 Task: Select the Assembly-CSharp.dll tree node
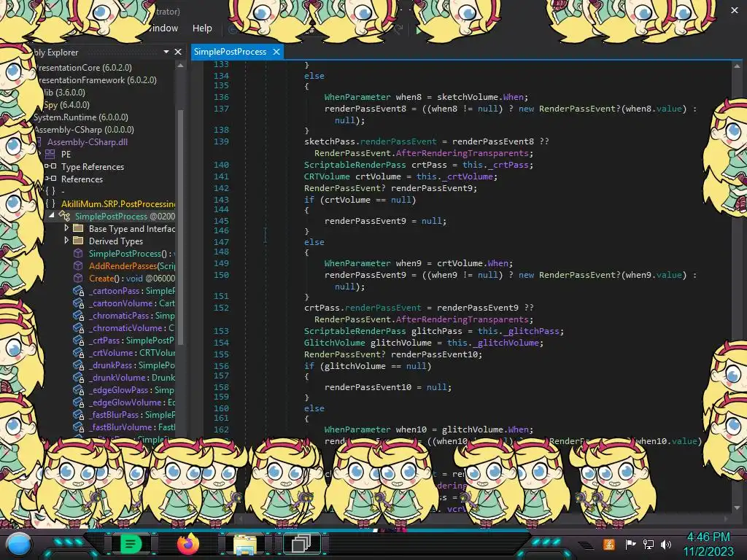[88, 141]
